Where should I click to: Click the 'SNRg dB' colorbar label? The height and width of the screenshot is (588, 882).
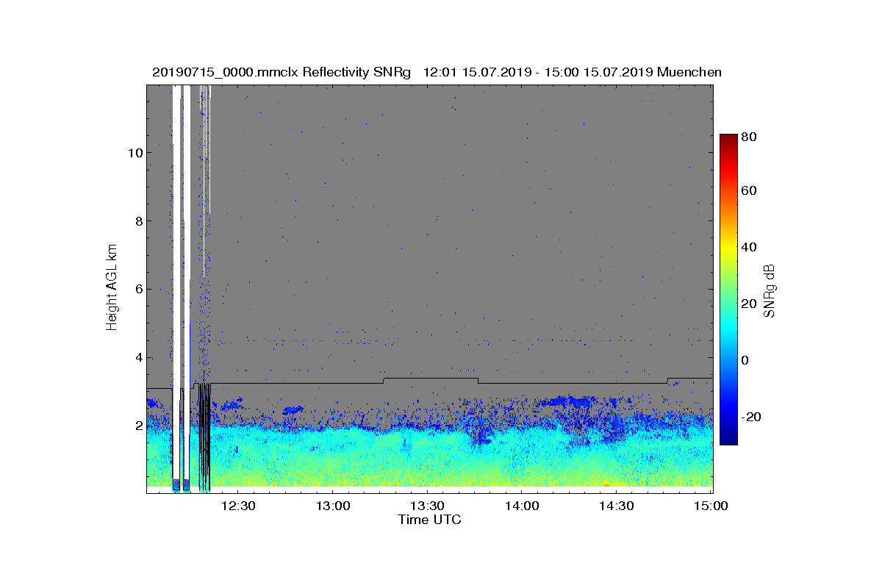tap(770, 291)
